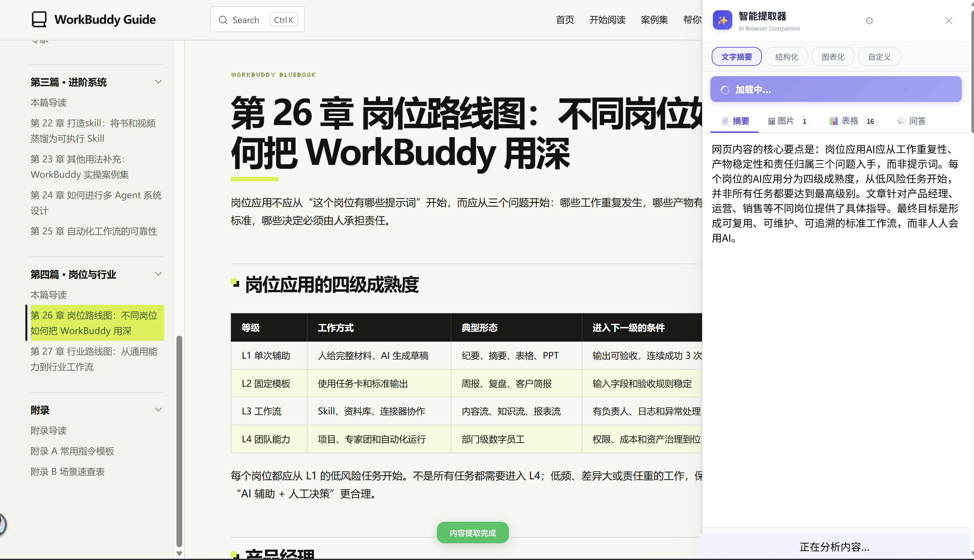Click the WorkBuddy Guide book logo icon

(x=39, y=19)
